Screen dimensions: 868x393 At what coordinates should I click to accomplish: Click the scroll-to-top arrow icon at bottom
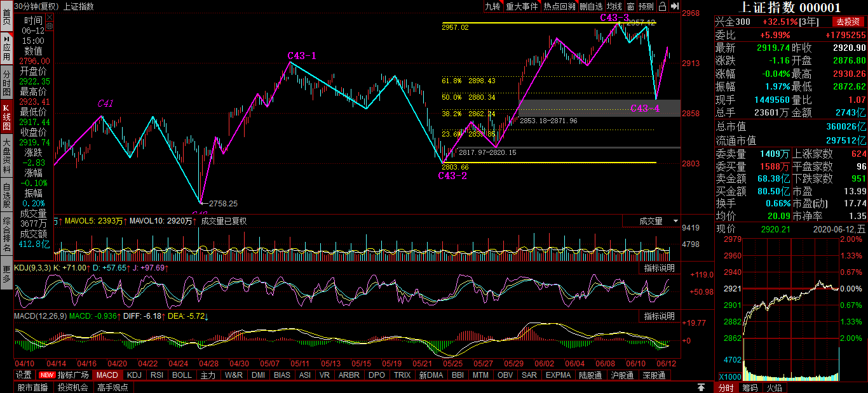(x=701, y=387)
